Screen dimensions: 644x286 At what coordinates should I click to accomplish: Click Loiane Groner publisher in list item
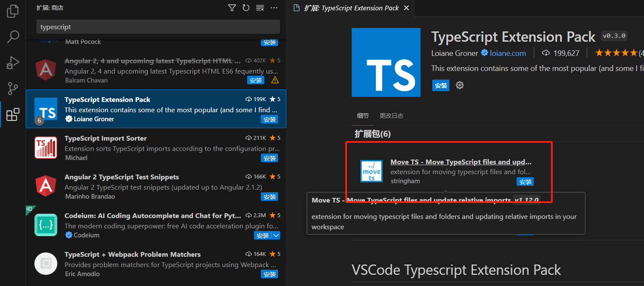click(94, 119)
